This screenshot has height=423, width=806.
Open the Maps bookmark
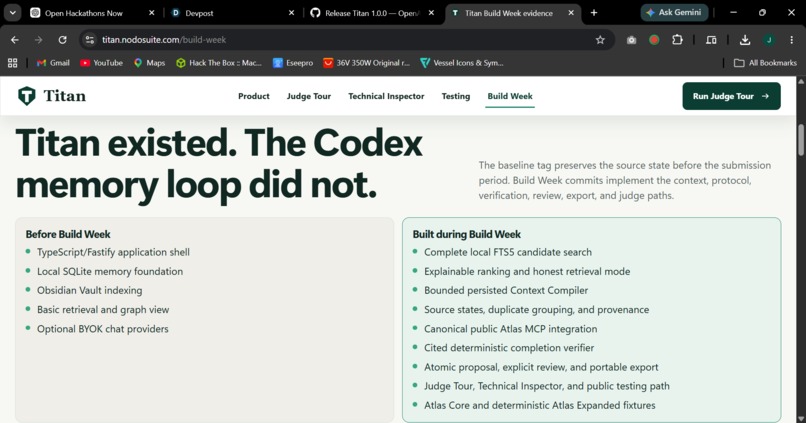click(x=150, y=63)
